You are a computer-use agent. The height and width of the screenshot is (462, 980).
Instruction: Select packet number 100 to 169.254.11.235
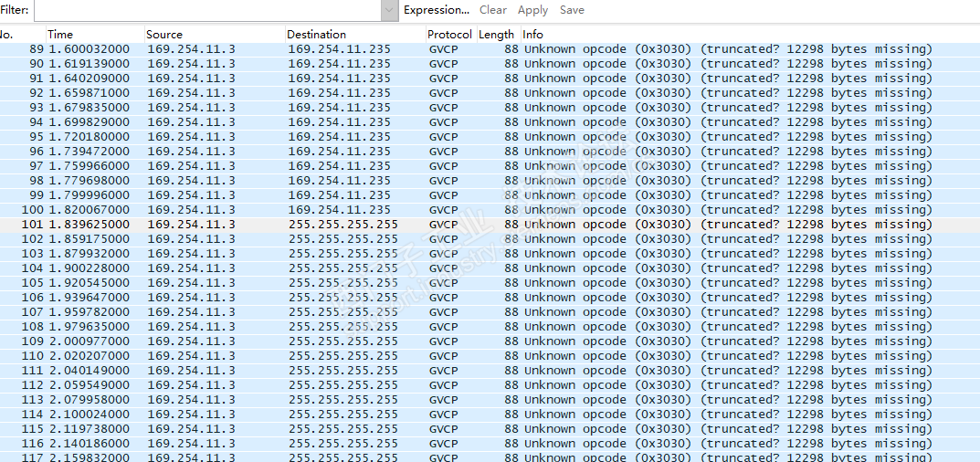click(x=490, y=209)
